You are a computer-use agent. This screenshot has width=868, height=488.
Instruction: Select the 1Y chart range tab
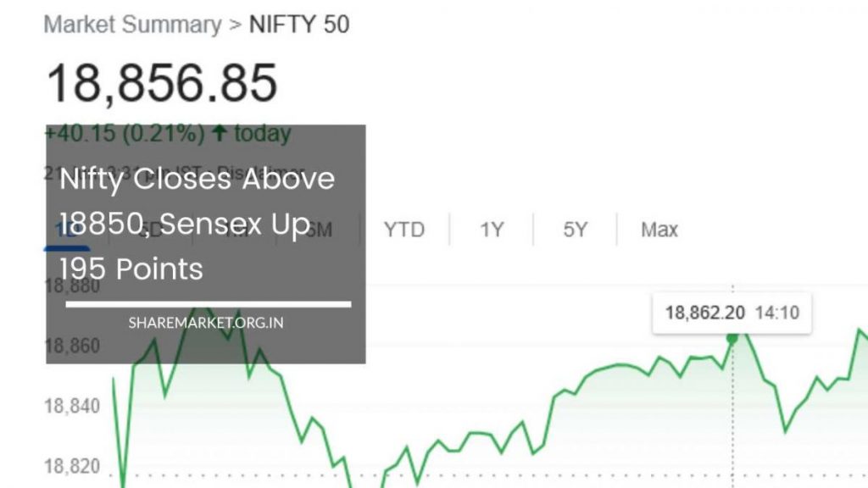click(x=492, y=230)
